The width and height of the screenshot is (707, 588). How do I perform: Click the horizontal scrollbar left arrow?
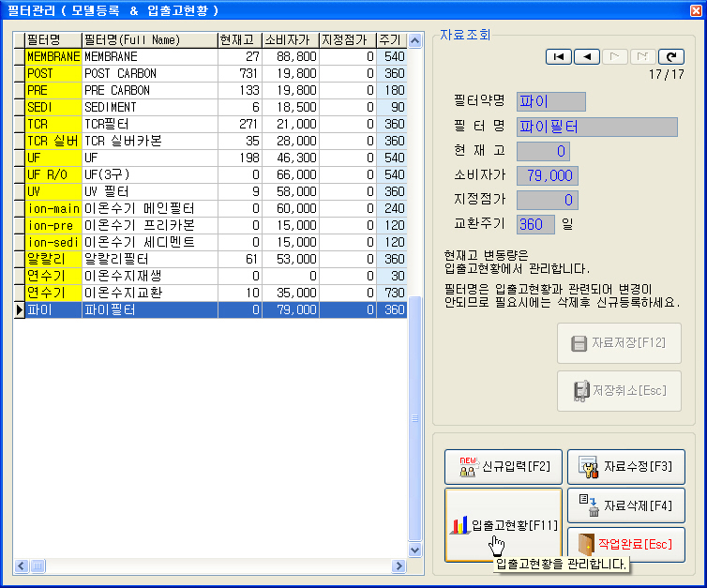click(22, 565)
